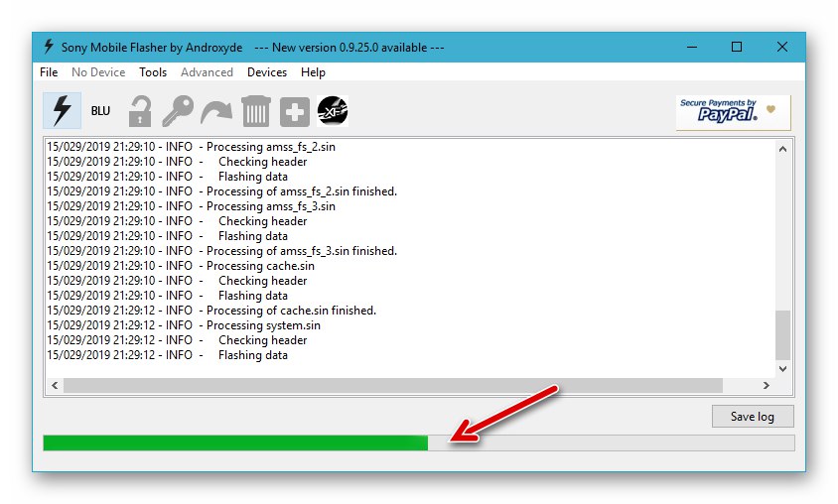Image resolution: width=838 pixels, height=504 pixels.
Task: Click the PayPal secure payments donate button
Action: pos(733,112)
